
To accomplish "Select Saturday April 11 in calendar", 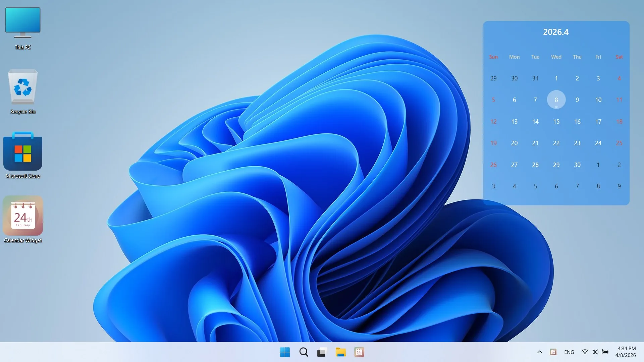I will 619,100.
